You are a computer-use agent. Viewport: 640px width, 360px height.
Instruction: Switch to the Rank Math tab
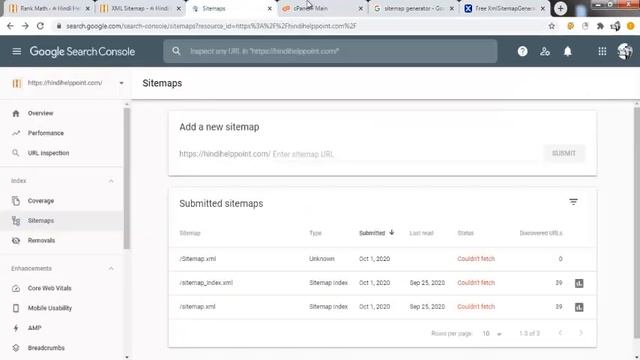click(x=49, y=8)
